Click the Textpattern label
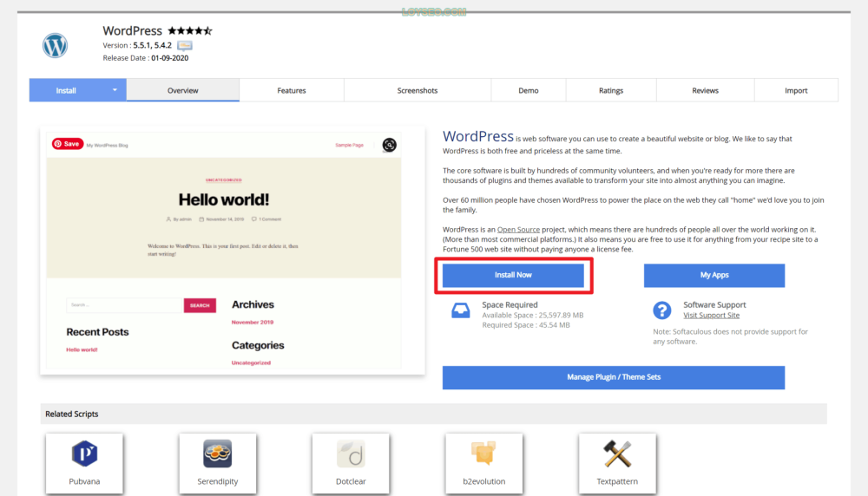The height and width of the screenshot is (496, 868). click(617, 481)
